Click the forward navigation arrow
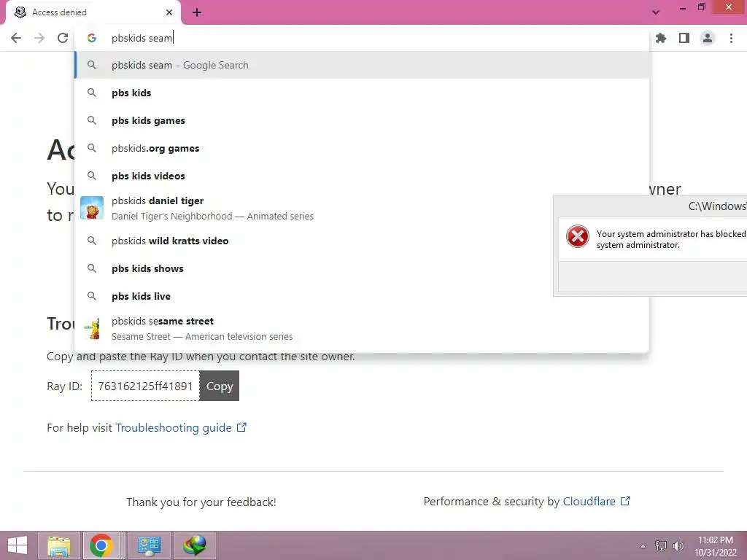The width and height of the screenshot is (747, 560). click(39, 38)
